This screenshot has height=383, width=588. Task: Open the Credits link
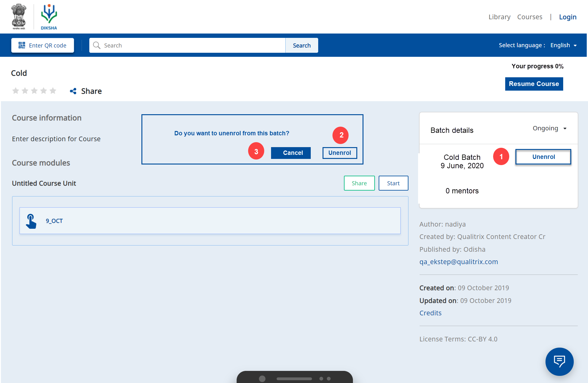430,313
